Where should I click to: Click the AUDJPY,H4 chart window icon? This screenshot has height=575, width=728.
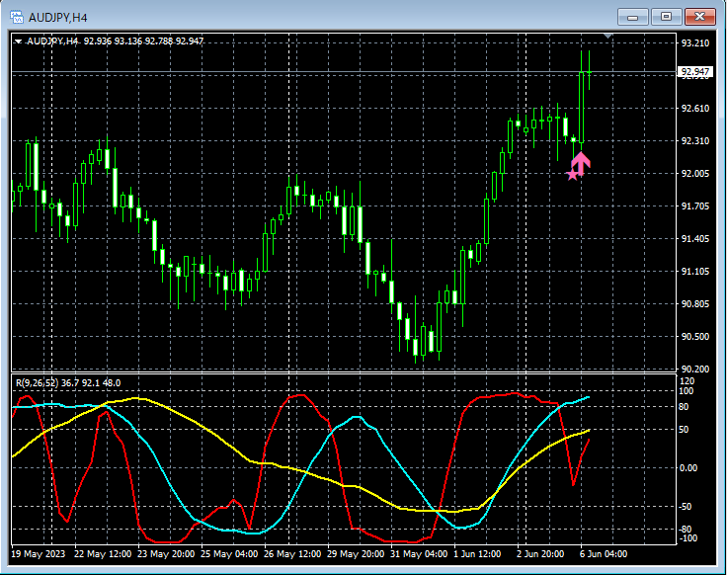[x=17, y=17]
